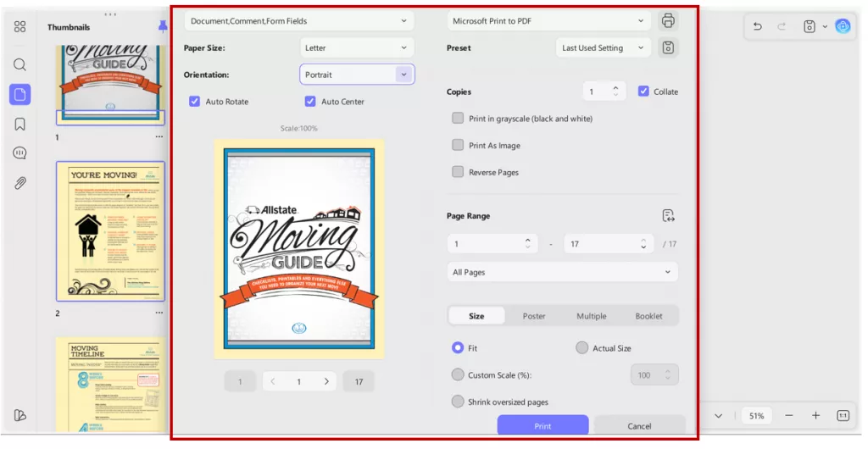Screen dimensions: 868x449
Task: Pin the Thumbnails panel
Action: pyautogui.click(x=162, y=26)
